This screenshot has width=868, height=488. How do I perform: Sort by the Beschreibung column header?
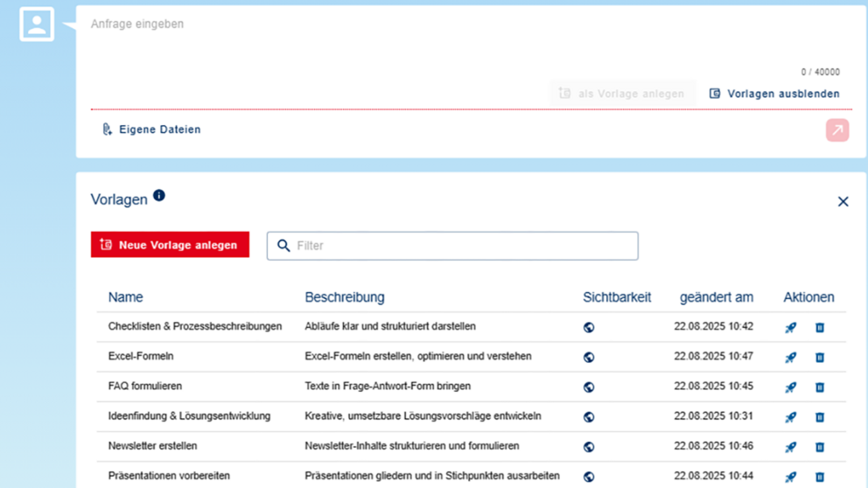(345, 297)
